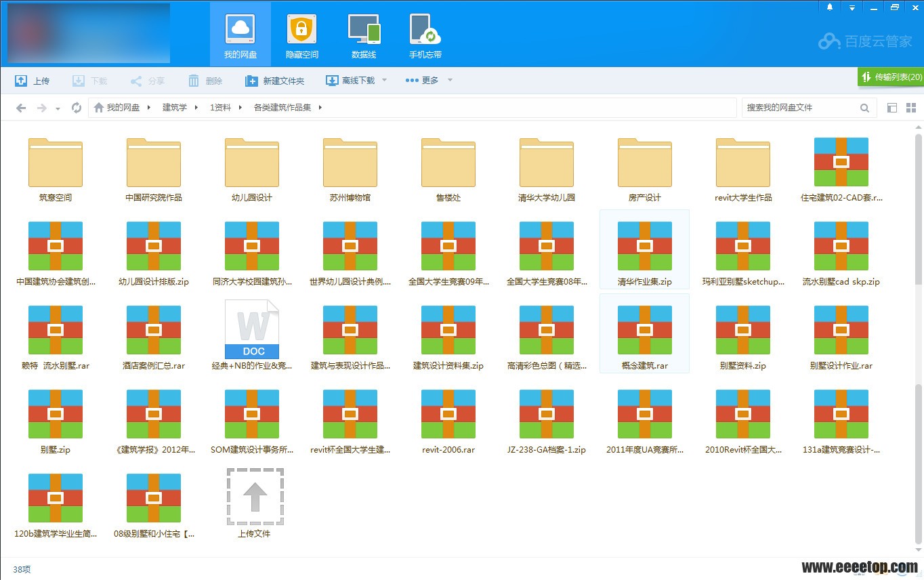Switch to the 我的网盘 tab
Image resolution: width=924 pixels, height=580 pixels.
[x=240, y=34]
